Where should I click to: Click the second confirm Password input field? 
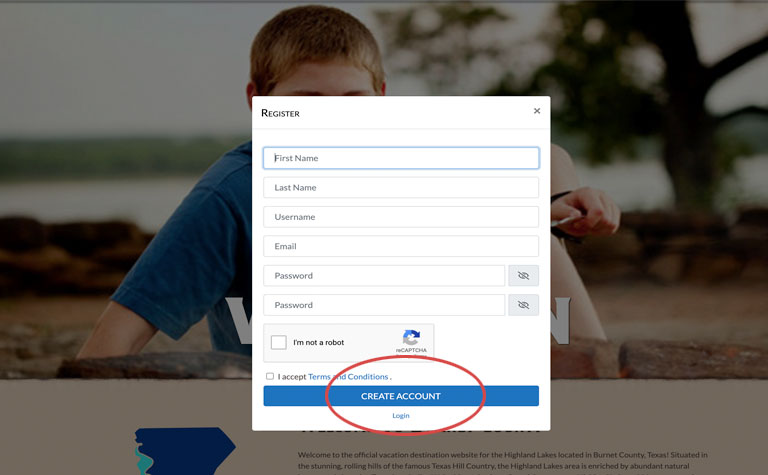(x=384, y=305)
